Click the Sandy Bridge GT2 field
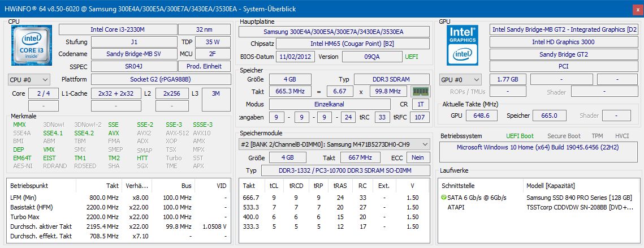Image resolution: width=644 pixels, height=248 pixels. click(x=563, y=54)
